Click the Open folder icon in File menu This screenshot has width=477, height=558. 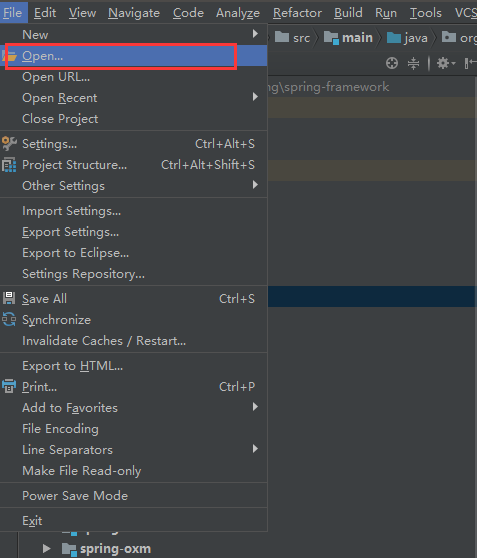[9, 56]
